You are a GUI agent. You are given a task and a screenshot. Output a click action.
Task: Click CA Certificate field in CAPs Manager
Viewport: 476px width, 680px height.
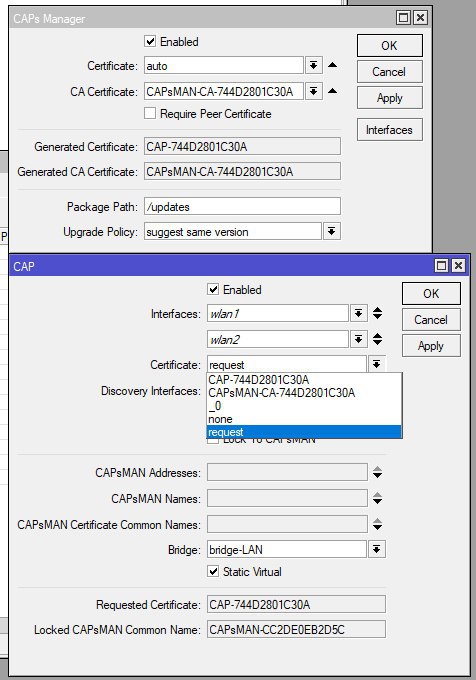point(223,92)
